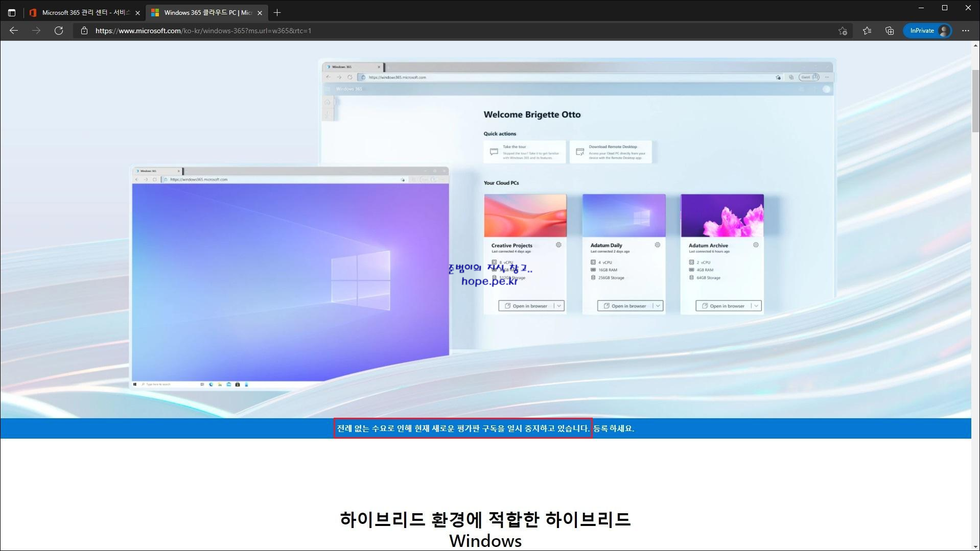Open the Edge settings and more menu
980x551 pixels.
click(x=965, y=31)
